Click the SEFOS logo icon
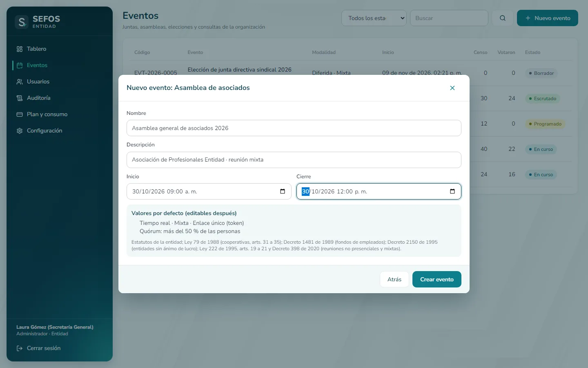The image size is (588, 368). pos(22,22)
